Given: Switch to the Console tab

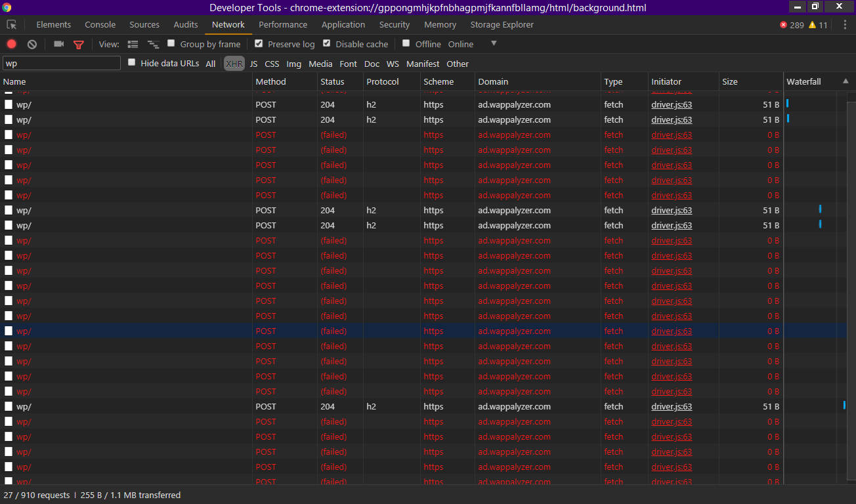Looking at the screenshot, I should click(x=100, y=24).
